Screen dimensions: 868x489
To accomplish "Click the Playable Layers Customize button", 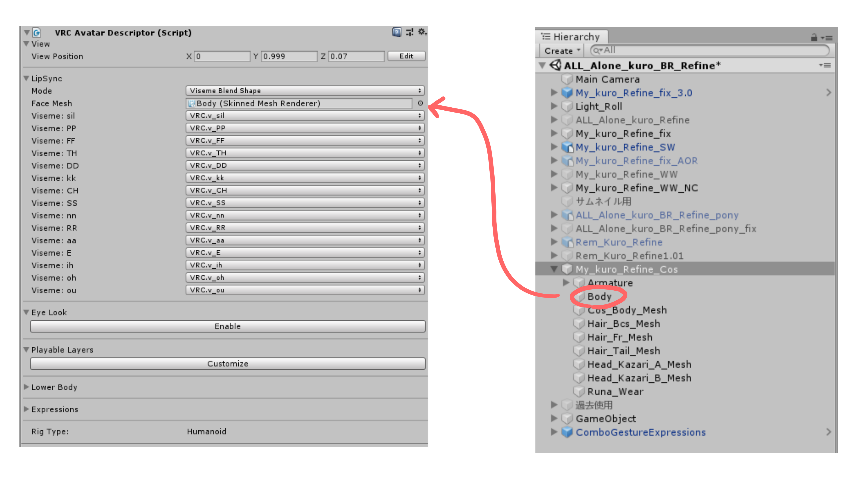I will point(227,364).
